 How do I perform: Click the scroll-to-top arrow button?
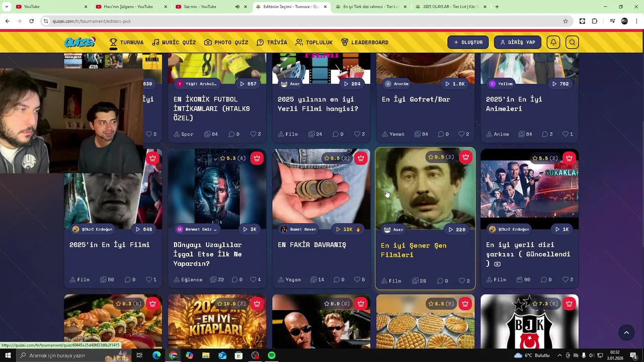pyautogui.click(x=626, y=332)
